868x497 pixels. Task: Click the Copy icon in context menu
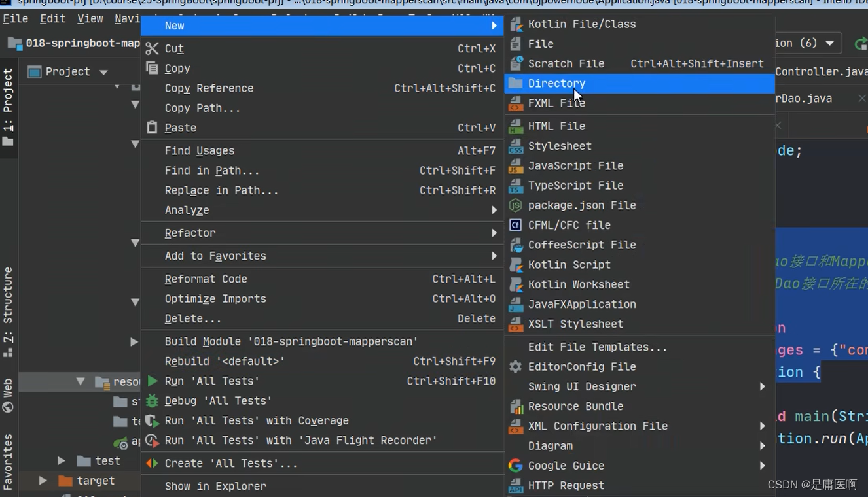152,68
